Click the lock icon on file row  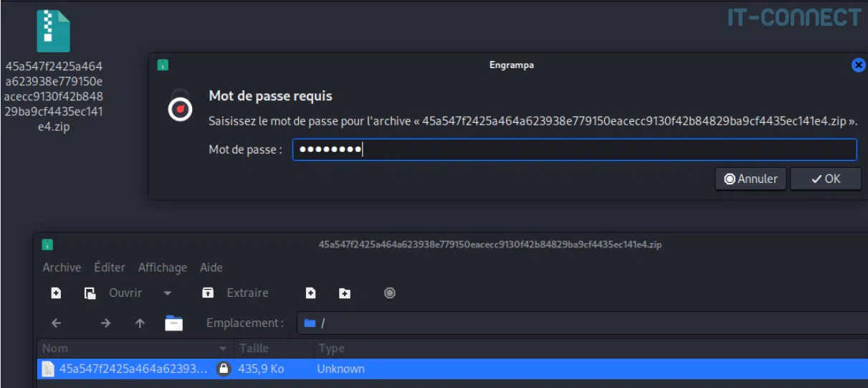tap(224, 369)
